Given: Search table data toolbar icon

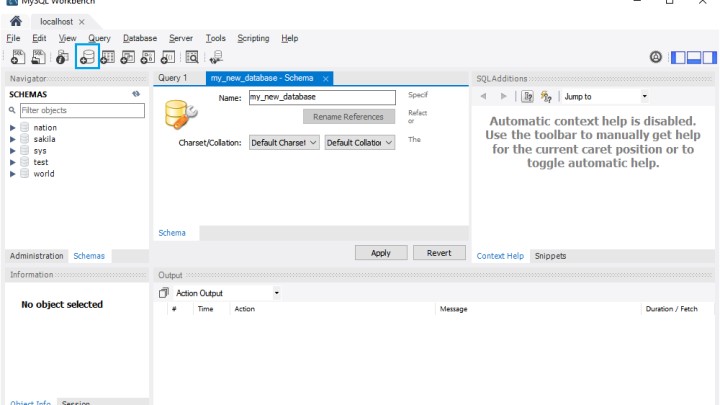Looking at the screenshot, I should pos(192,57).
